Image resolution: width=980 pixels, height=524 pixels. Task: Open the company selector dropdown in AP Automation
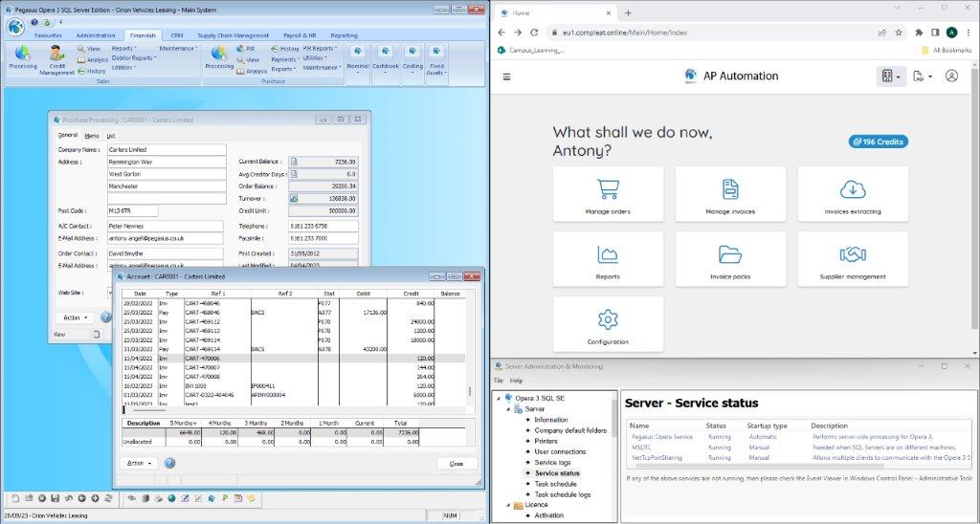(891, 76)
